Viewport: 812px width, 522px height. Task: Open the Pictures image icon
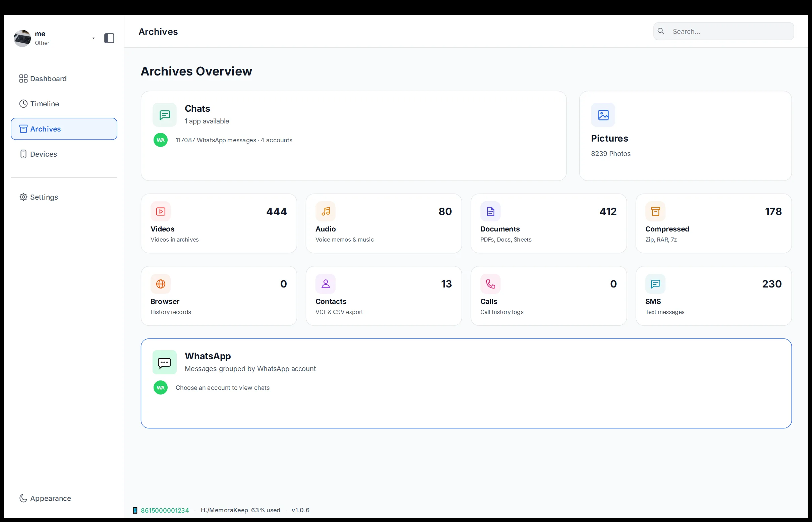click(603, 115)
